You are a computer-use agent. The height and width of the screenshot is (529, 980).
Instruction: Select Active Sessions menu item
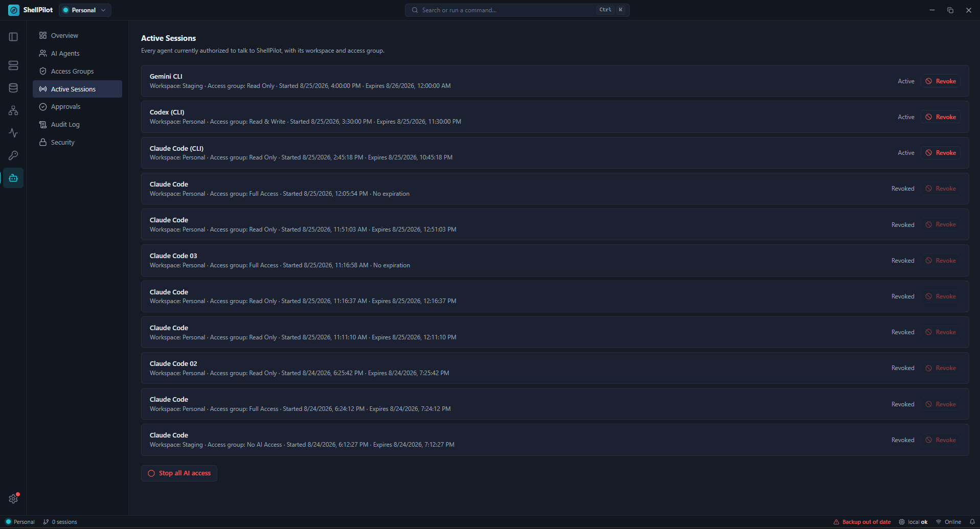[77, 89]
